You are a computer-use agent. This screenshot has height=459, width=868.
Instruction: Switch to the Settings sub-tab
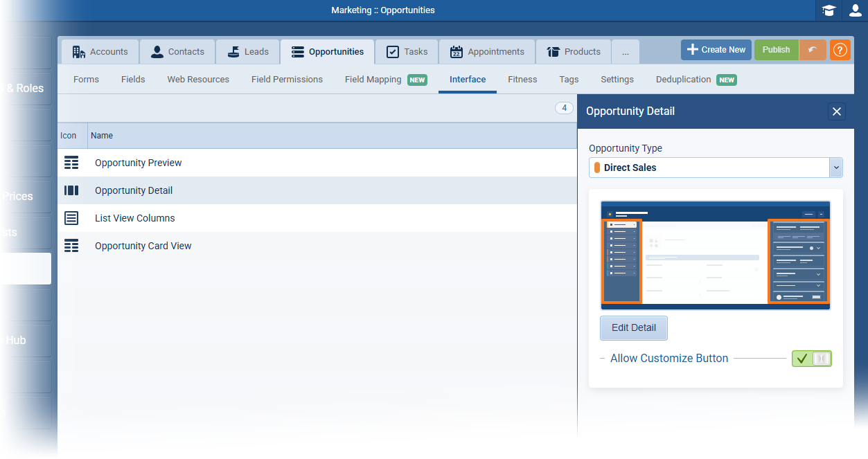(x=617, y=79)
